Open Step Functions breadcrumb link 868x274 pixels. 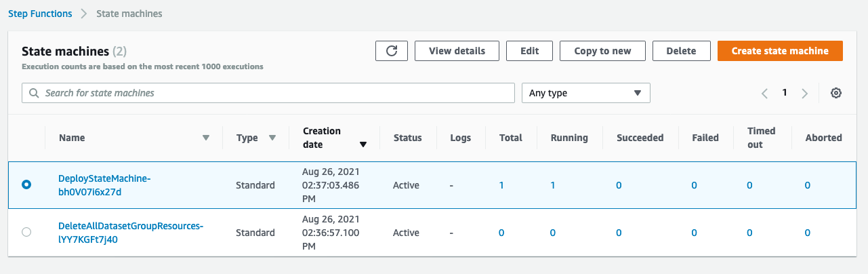click(x=40, y=14)
